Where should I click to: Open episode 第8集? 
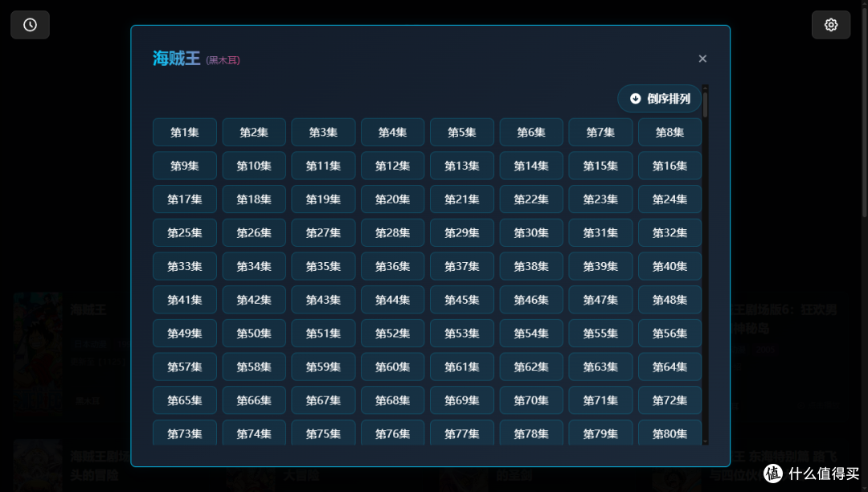[x=669, y=133]
